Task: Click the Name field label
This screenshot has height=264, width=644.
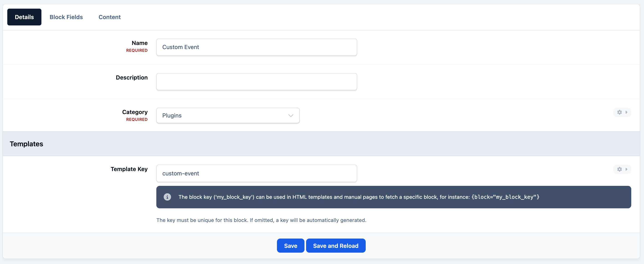Action: click(x=139, y=43)
